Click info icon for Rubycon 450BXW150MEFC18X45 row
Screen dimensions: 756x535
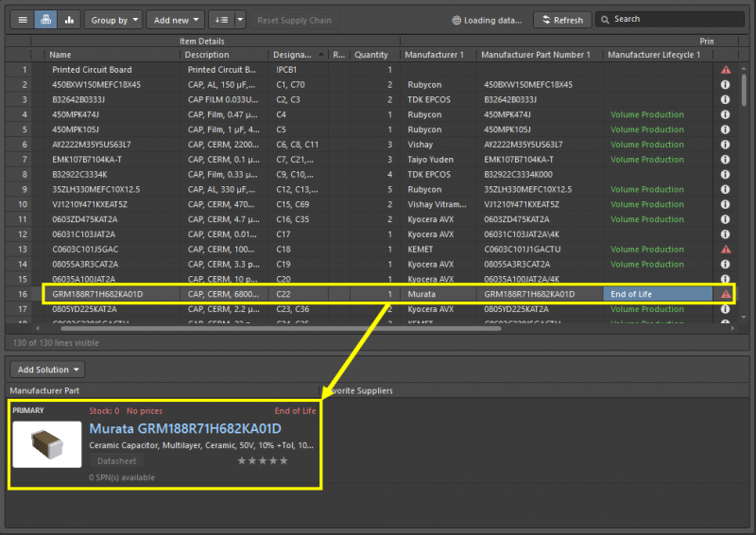(x=726, y=85)
